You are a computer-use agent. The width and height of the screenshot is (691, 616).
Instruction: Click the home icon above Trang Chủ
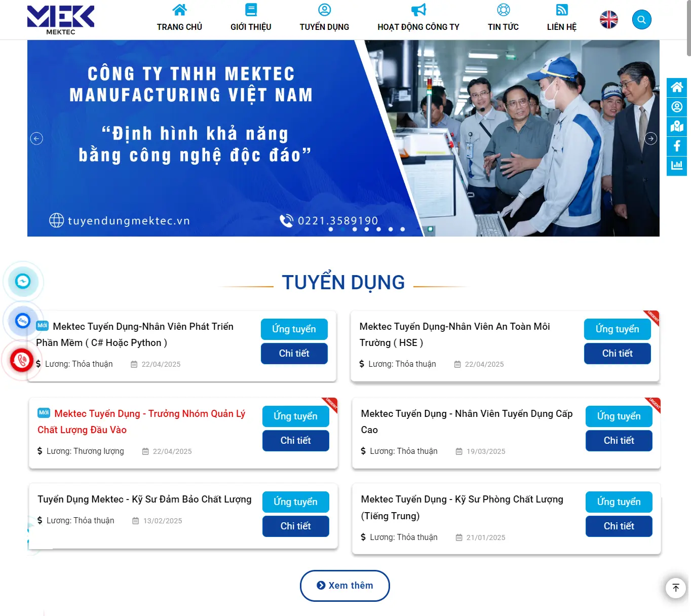(179, 10)
